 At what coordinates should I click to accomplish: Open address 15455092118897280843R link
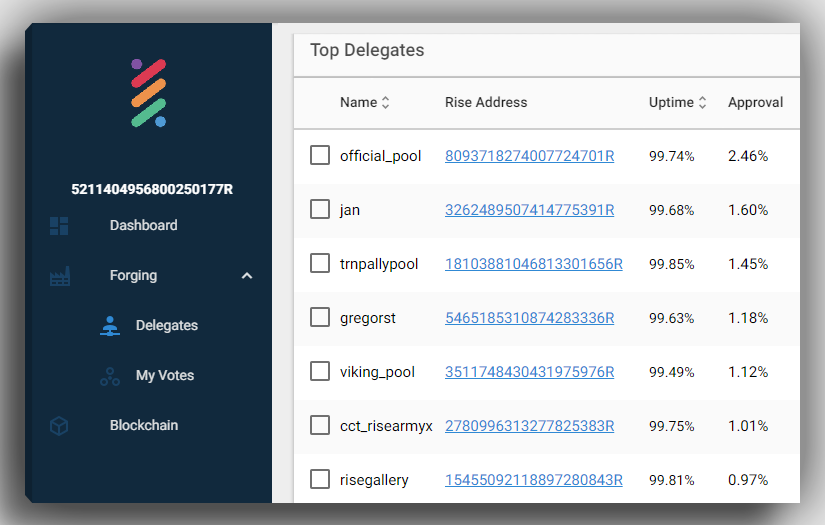point(534,480)
